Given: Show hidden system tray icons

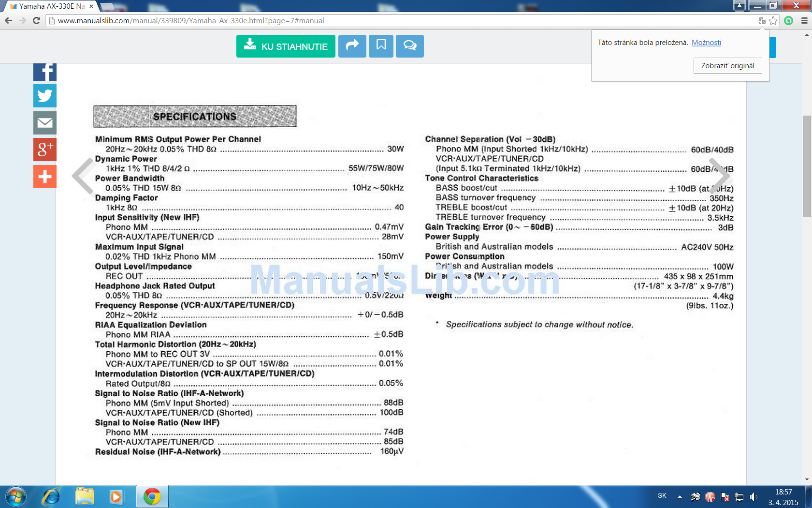Looking at the screenshot, I should coord(680,496).
